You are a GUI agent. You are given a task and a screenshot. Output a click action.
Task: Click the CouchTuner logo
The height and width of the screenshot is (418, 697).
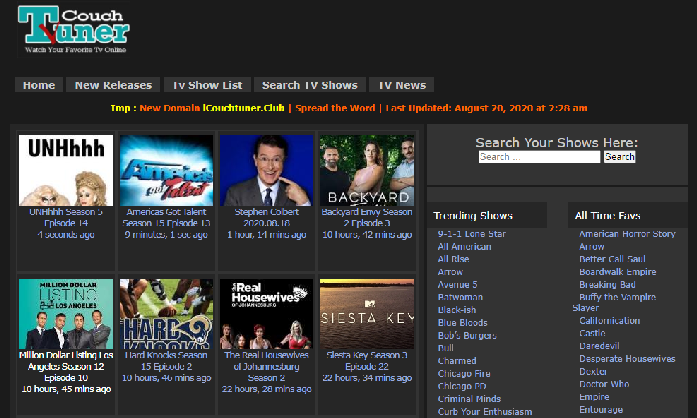[74, 30]
